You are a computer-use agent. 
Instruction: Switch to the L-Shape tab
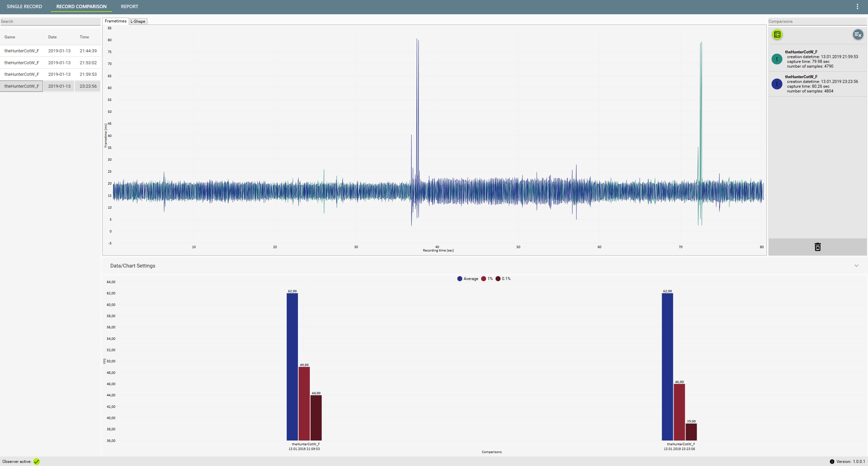[138, 21]
